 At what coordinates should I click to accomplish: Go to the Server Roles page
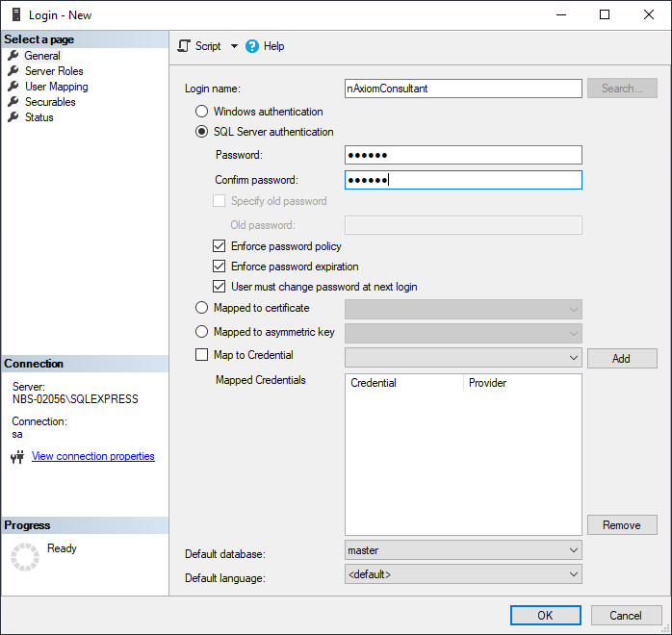54,71
